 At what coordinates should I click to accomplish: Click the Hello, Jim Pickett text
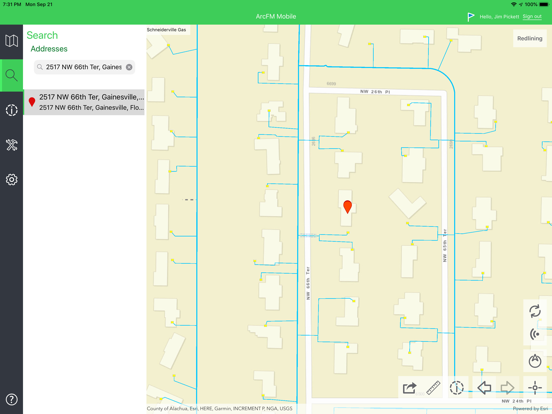click(499, 17)
